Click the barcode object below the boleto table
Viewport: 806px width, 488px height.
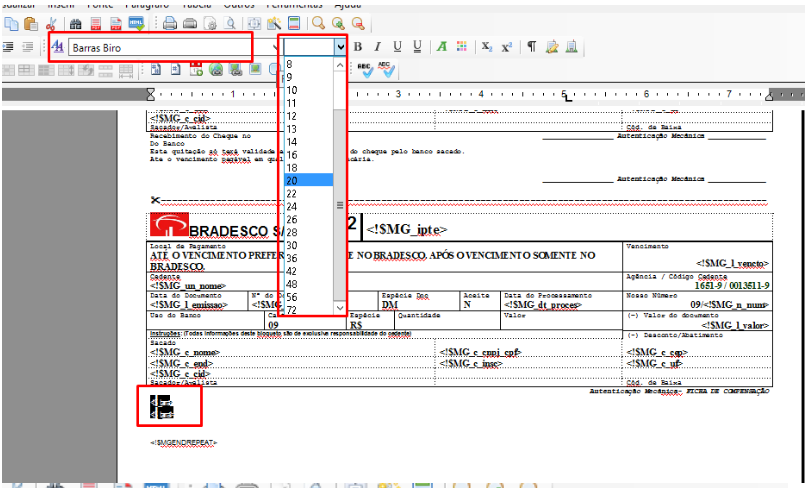tap(162, 406)
